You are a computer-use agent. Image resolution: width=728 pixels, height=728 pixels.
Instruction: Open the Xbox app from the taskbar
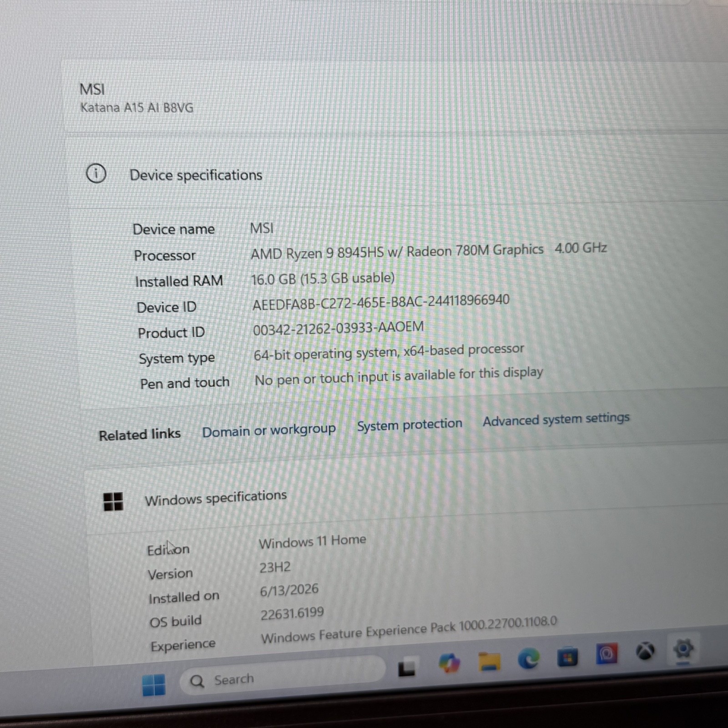pyautogui.click(x=645, y=651)
